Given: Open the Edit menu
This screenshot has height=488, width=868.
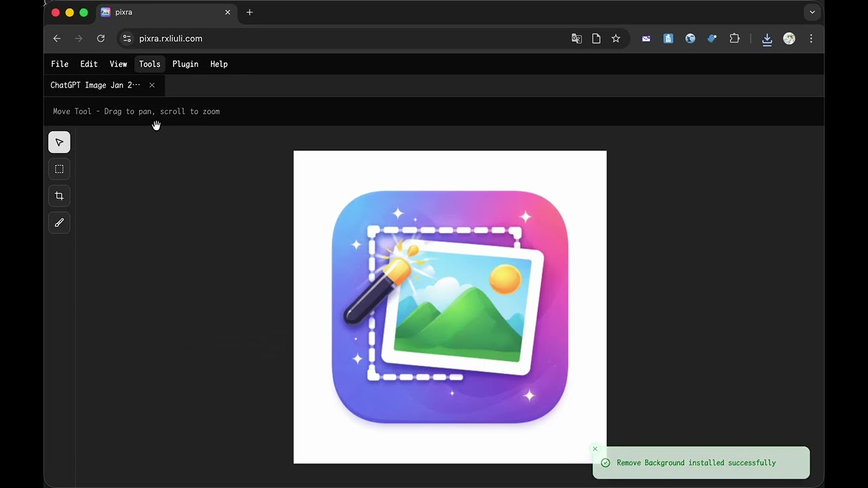Looking at the screenshot, I should click(89, 64).
